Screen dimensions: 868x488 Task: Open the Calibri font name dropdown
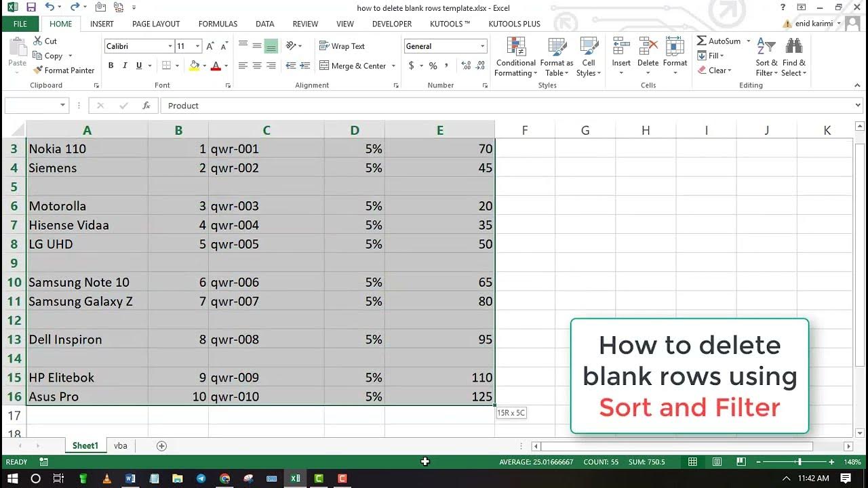[170, 46]
